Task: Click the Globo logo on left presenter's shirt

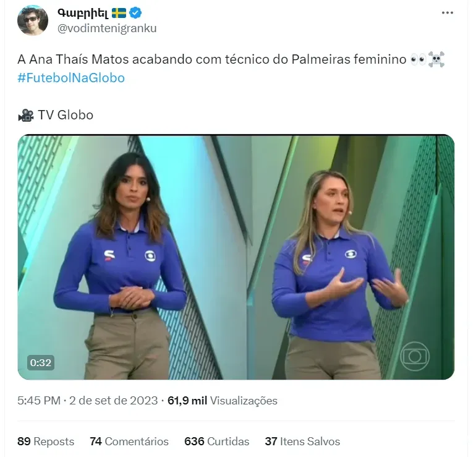Action: click(150, 255)
